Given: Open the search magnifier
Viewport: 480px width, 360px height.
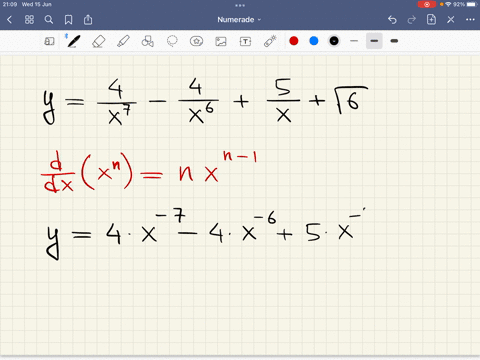Looking at the screenshot, I should [49, 20].
